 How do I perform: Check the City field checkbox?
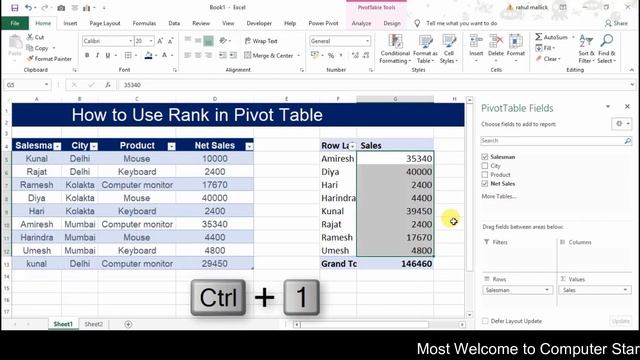(x=485, y=166)
